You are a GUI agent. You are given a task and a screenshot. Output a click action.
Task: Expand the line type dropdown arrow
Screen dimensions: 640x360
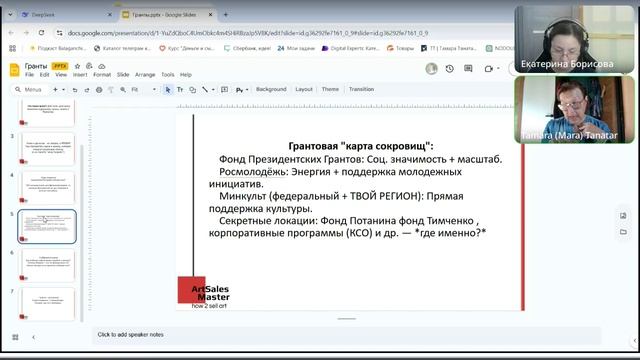213,90
